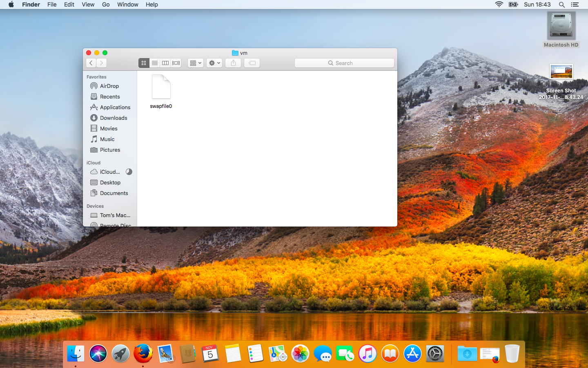Viewport: 588px width, 368px height.
Task: Open the Go menu
Action: [106, 4]
